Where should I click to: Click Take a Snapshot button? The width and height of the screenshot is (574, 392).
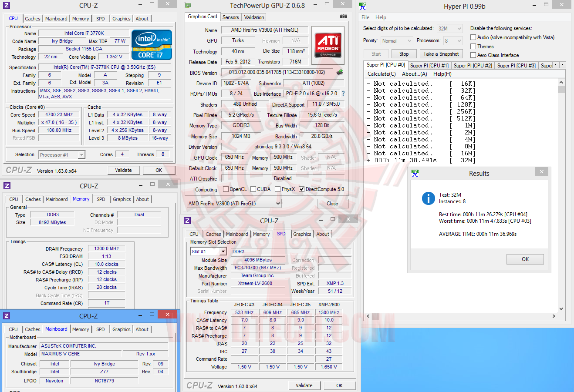coord(441,54)
